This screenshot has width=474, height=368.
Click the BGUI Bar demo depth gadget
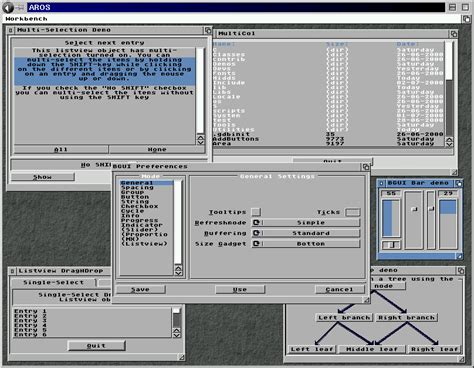(x=459, y=183)
